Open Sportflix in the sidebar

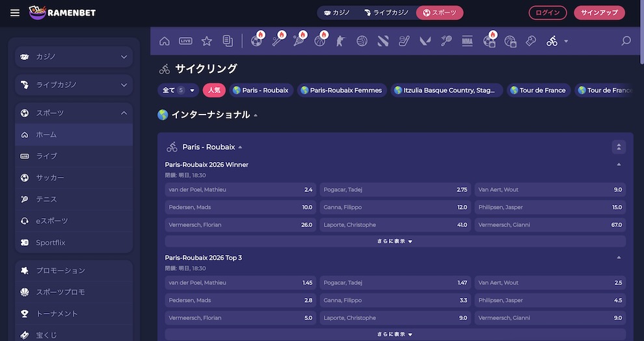(74, 242)
